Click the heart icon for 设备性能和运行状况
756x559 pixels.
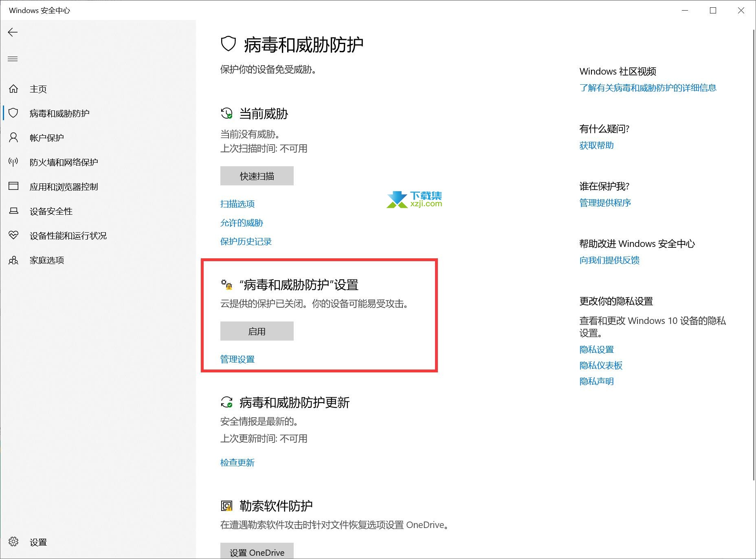click(x=13, y=235)
